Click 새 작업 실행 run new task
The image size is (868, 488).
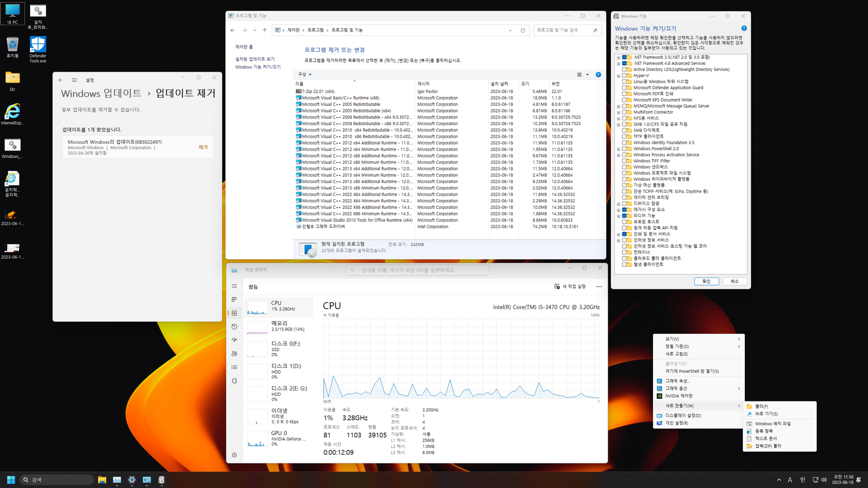coord(570,286)
